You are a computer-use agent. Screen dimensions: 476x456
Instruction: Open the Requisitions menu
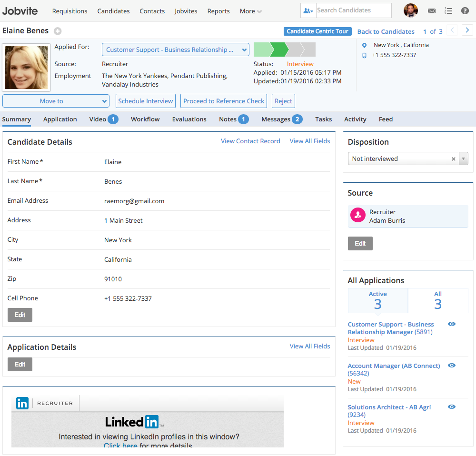(x=69, y=11)
